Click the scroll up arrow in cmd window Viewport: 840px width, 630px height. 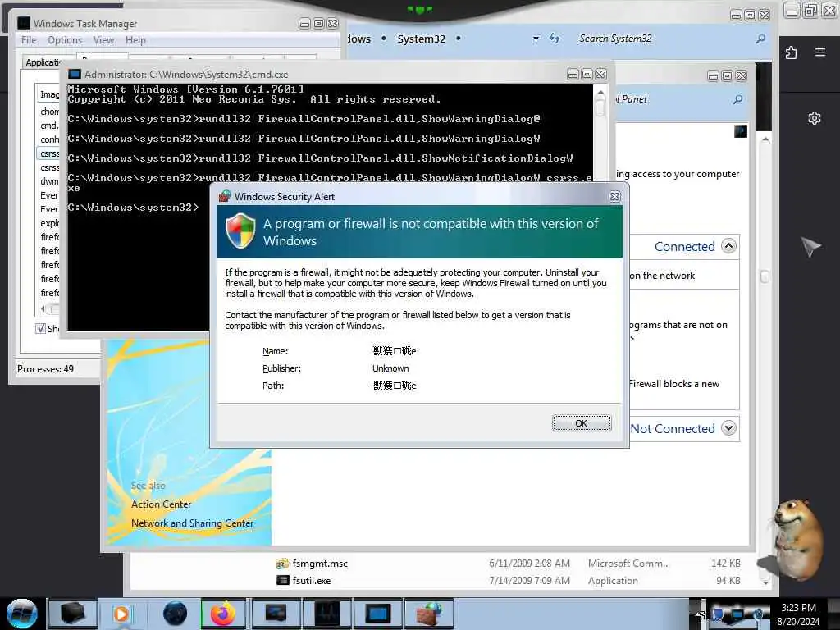click(600, 92)
